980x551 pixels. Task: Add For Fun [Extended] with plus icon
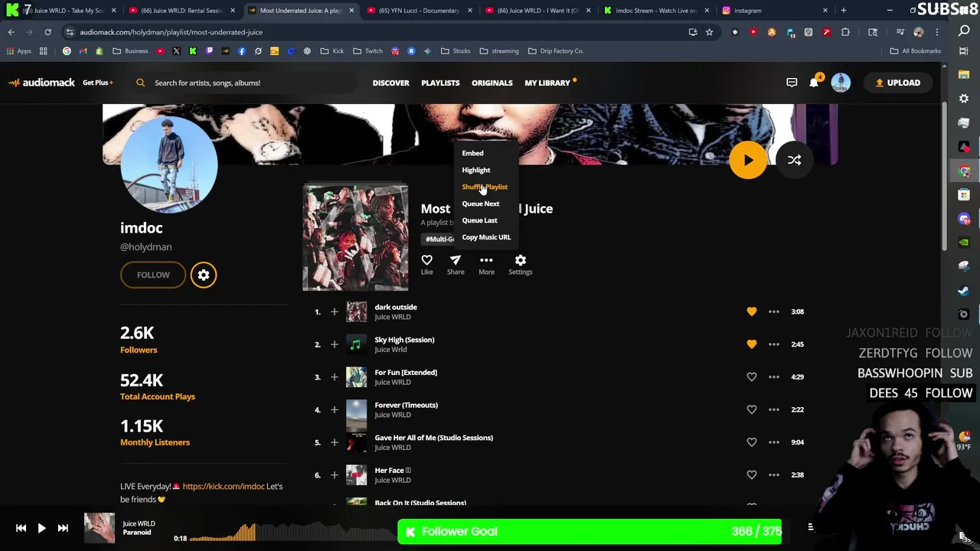[334, 377]
